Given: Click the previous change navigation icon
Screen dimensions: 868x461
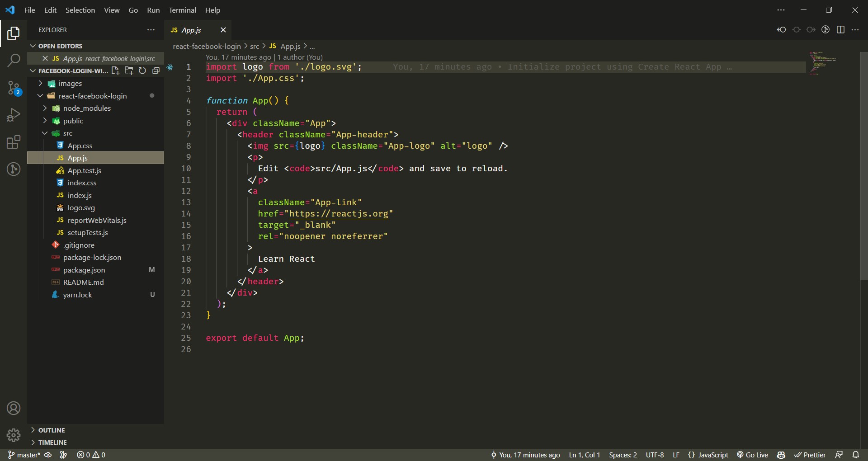Looking at the screenshot, I should (797, 30).
